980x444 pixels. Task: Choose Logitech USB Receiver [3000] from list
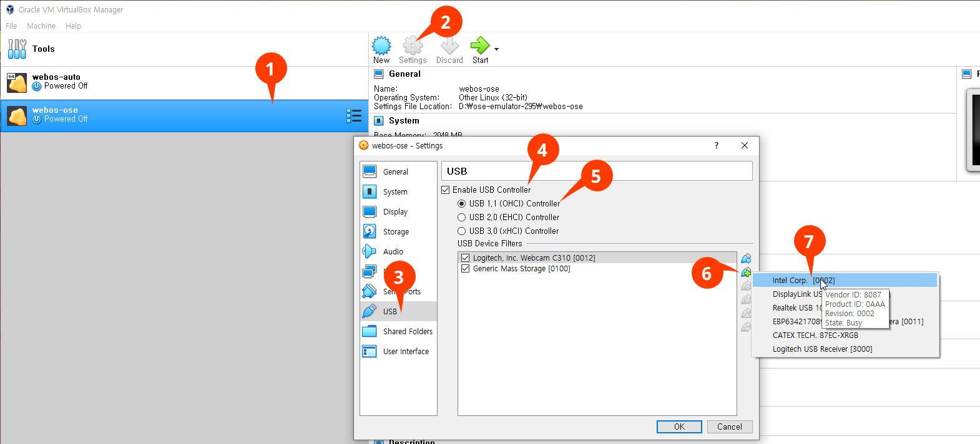(845, 349)
